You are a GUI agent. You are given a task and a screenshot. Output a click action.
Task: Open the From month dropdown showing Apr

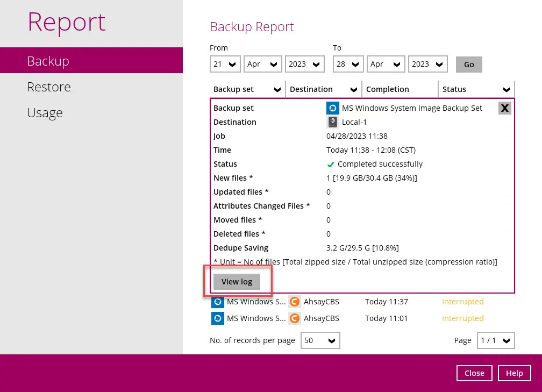[262, 64]
